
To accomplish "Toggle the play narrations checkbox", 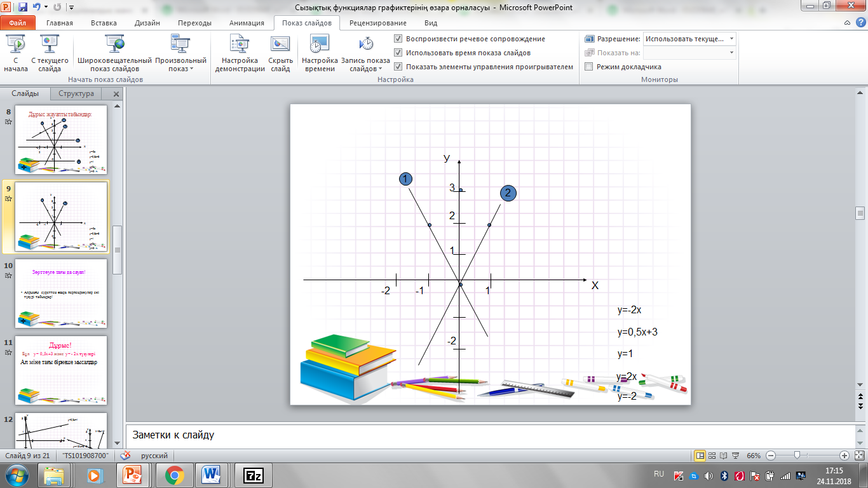I will pos(398,39).
